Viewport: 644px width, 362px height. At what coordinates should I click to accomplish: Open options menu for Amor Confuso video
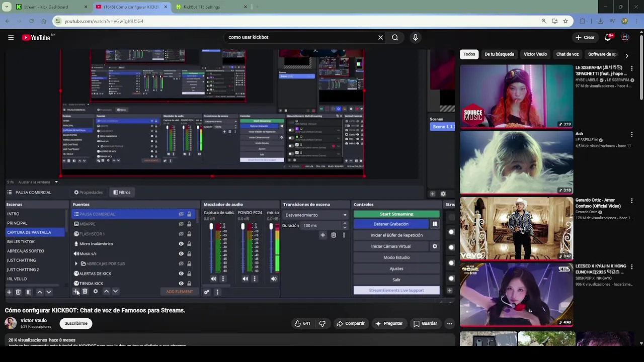click(631, 201)
